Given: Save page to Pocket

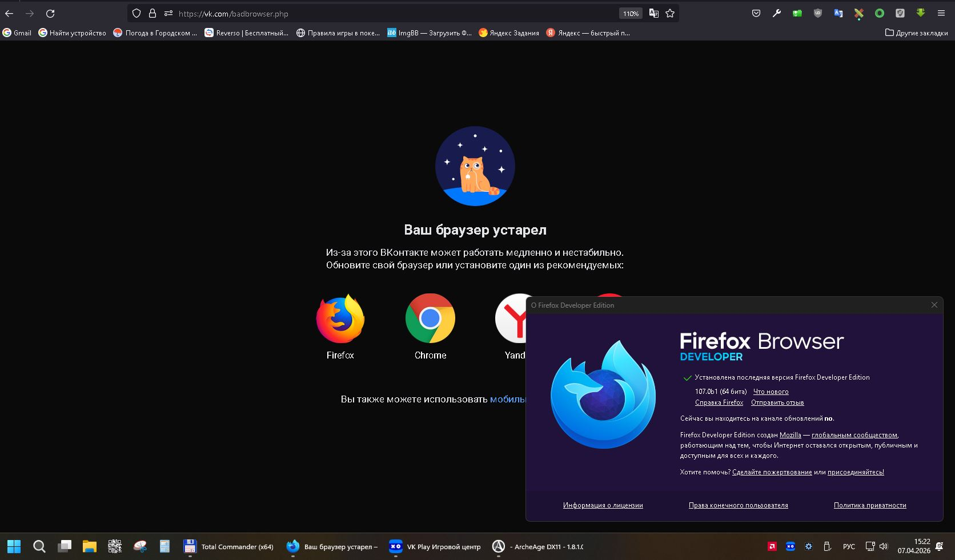Looking at the screenshot, I should coord(756,13).
